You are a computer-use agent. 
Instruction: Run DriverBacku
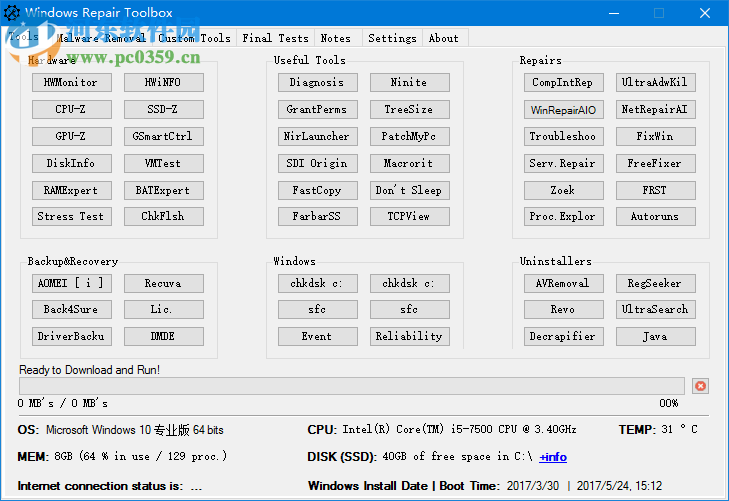coord(72,336)
